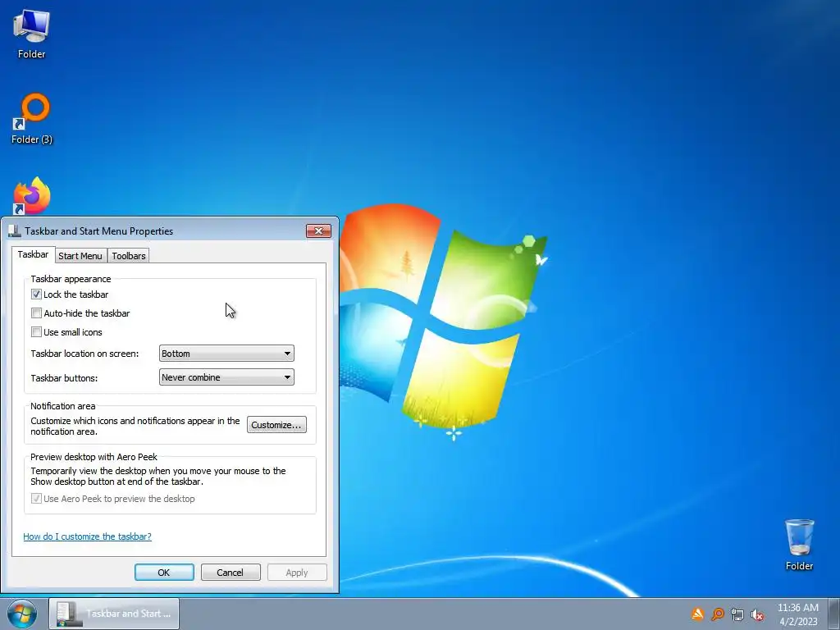Switch to the Start Menu tab

[80, 256]
